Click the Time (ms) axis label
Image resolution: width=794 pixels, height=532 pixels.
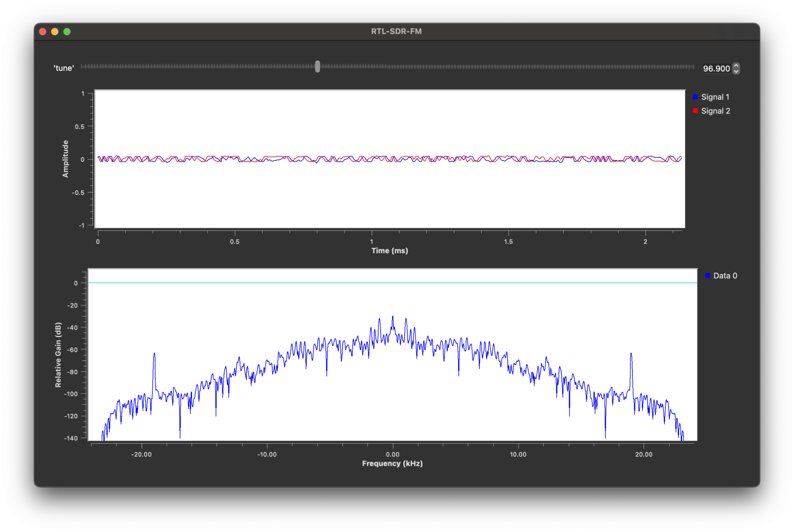coord(390,251)
